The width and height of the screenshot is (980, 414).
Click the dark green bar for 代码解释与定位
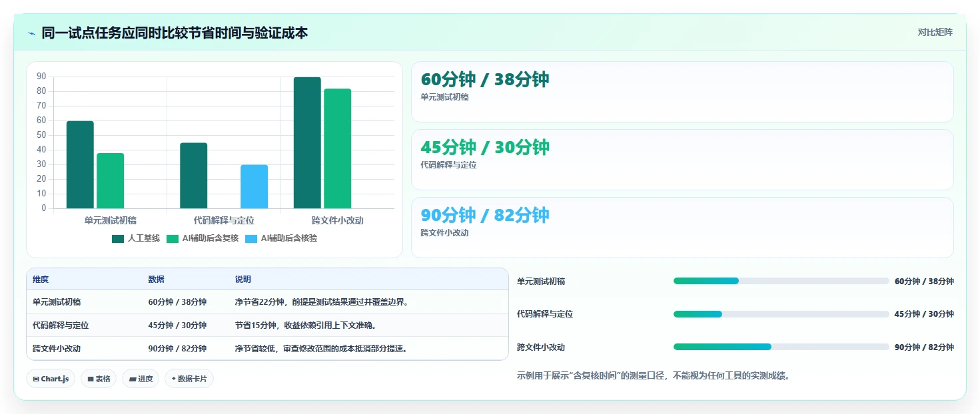coord(194,176)
